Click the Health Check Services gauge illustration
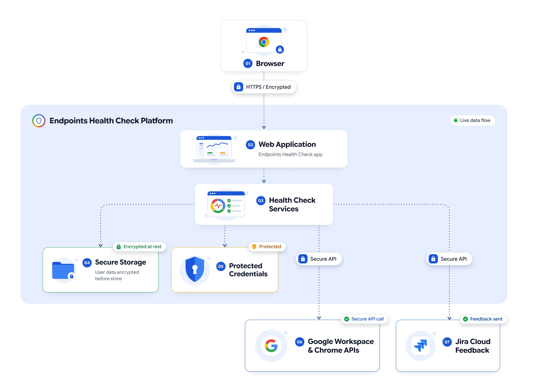The image size is (536, 392). [x=226, y=204]
